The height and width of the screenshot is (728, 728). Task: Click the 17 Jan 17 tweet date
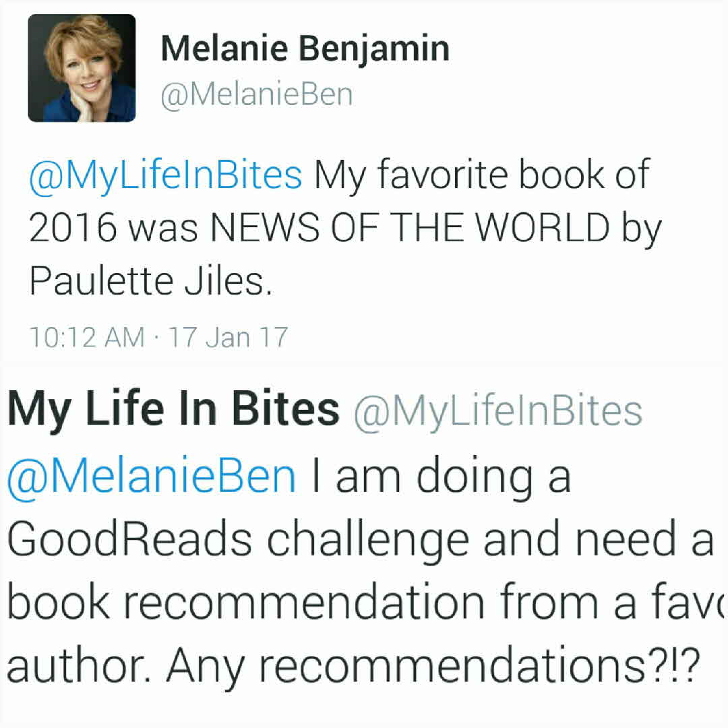[x=228, y=337]
